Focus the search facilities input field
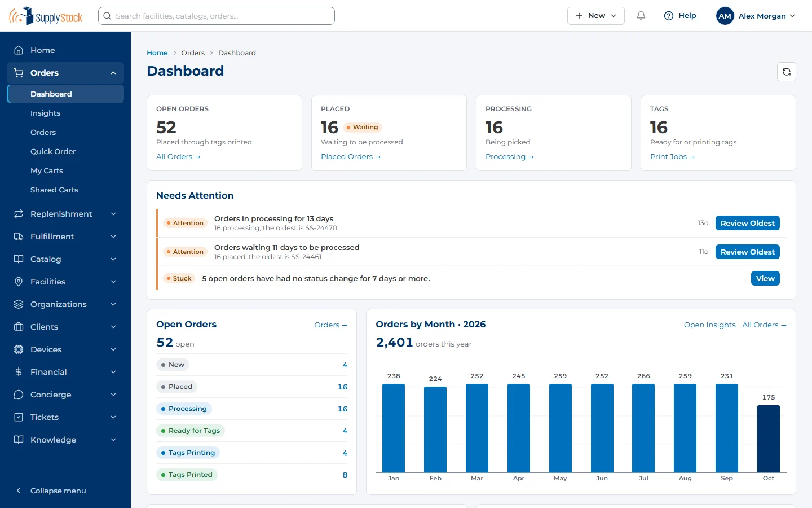812x508 pixels. click(217, 16)
